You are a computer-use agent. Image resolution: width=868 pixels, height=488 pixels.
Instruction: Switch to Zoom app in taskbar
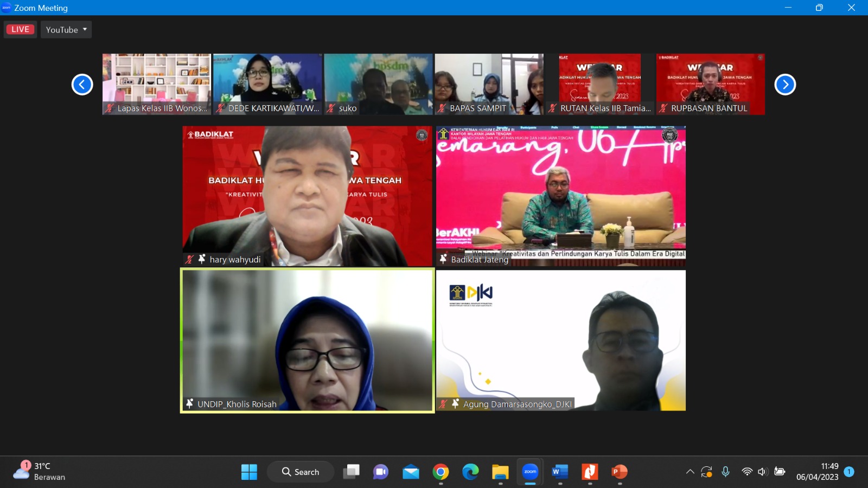(x=530, y=472)
